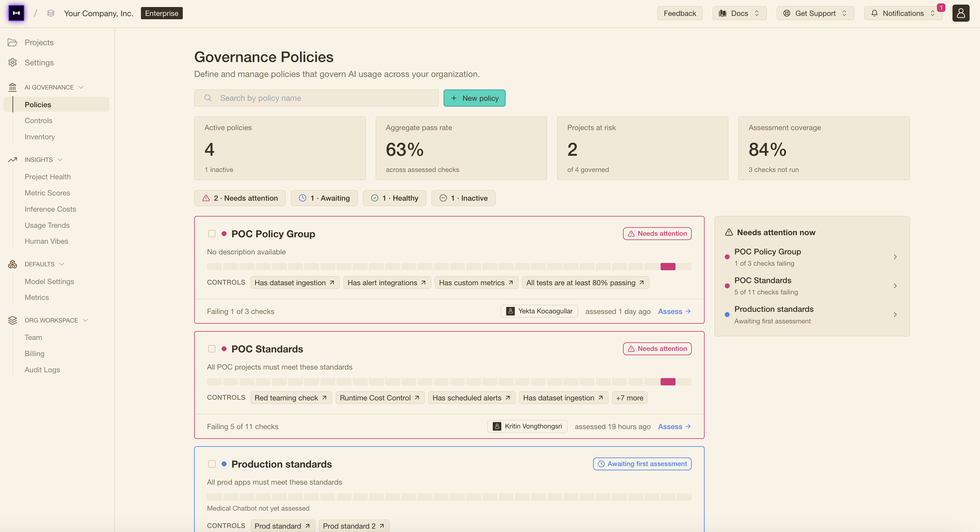Viewport: 980px width, 532px height.
Task: Click the Org Workspace stack icon
Action: click(13, 320)
